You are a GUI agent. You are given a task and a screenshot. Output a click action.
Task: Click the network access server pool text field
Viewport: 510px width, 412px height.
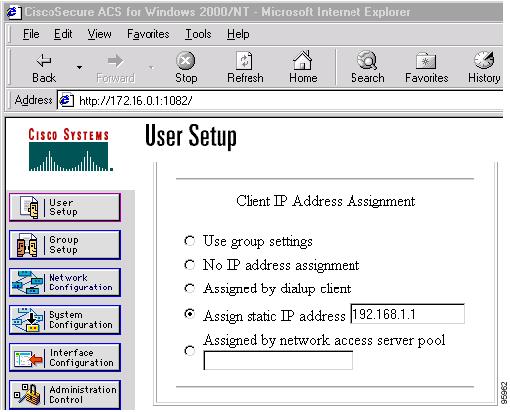pos(278,360)
